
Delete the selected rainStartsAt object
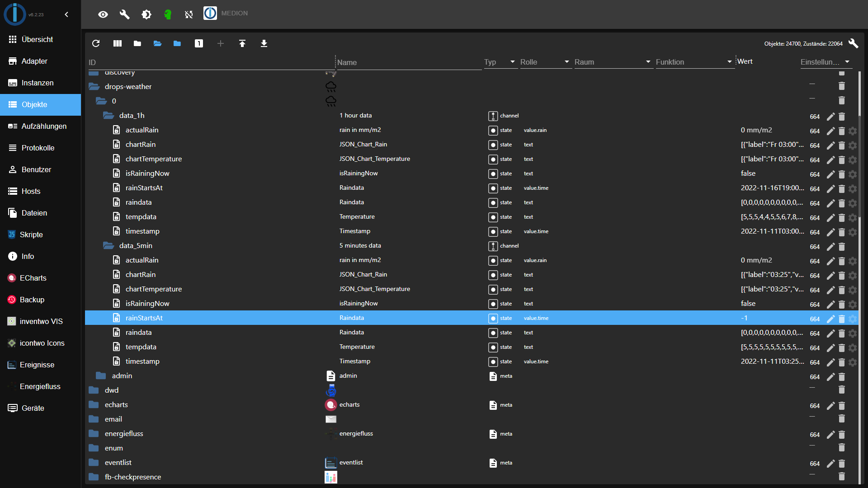pyautogui.click(x=842, y=319)
